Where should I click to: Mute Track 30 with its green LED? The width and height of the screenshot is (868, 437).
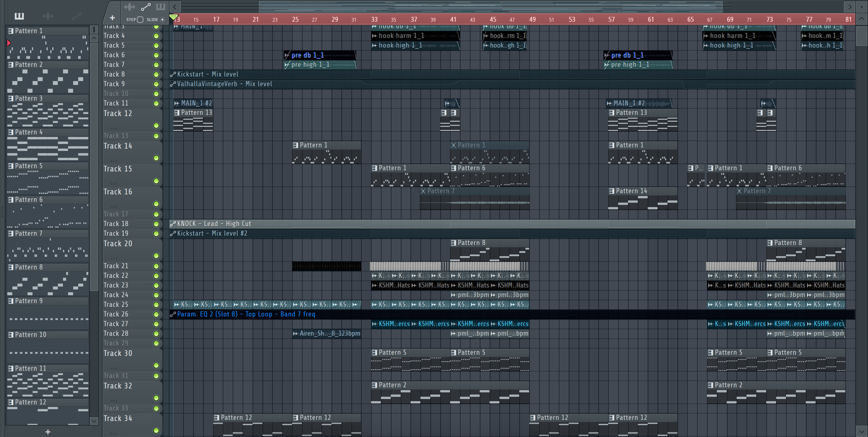[156, 366]
